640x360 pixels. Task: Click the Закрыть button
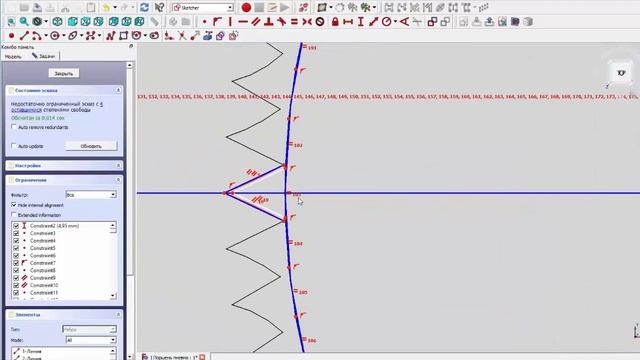click(x=64, y=73)
